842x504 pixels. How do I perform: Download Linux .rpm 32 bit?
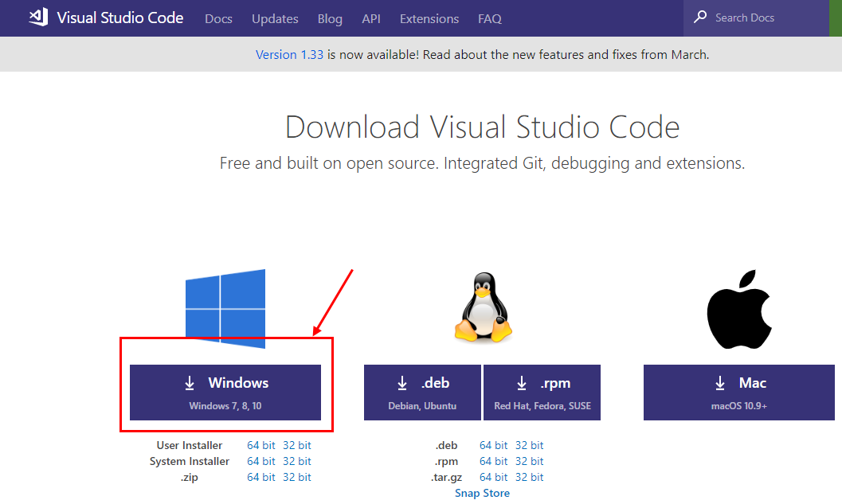tap(530, 462)
